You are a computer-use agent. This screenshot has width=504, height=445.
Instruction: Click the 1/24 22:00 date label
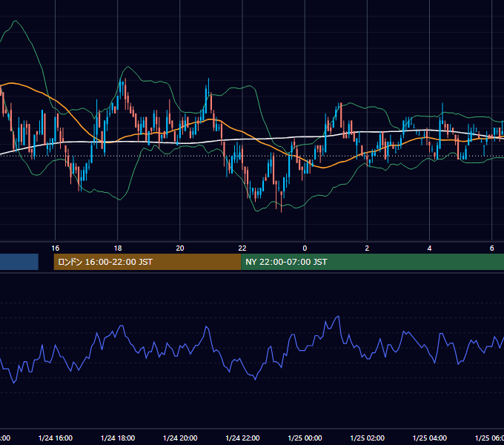coord(242,438)
